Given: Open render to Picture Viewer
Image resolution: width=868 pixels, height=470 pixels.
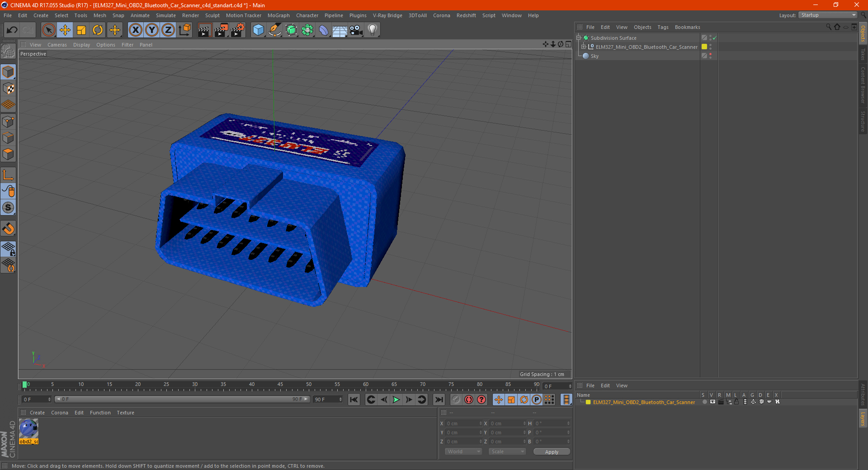Looking at the screenshot, I should (x=221, y=30).
